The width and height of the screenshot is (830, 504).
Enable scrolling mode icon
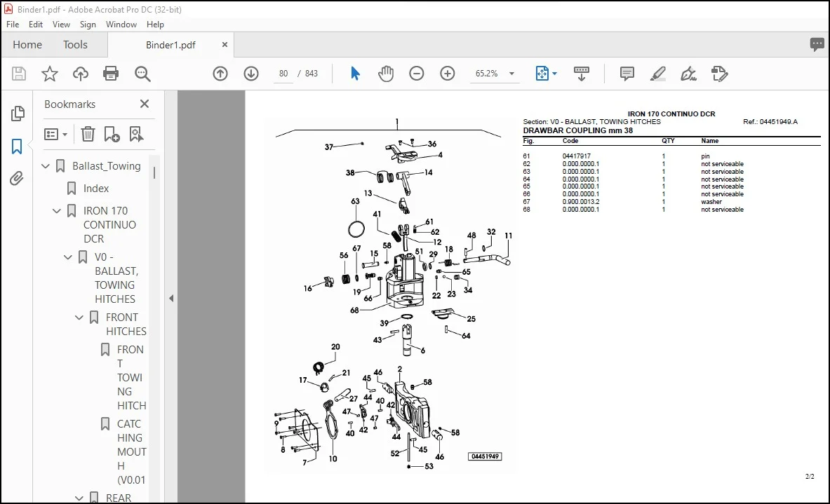point(581,74)
